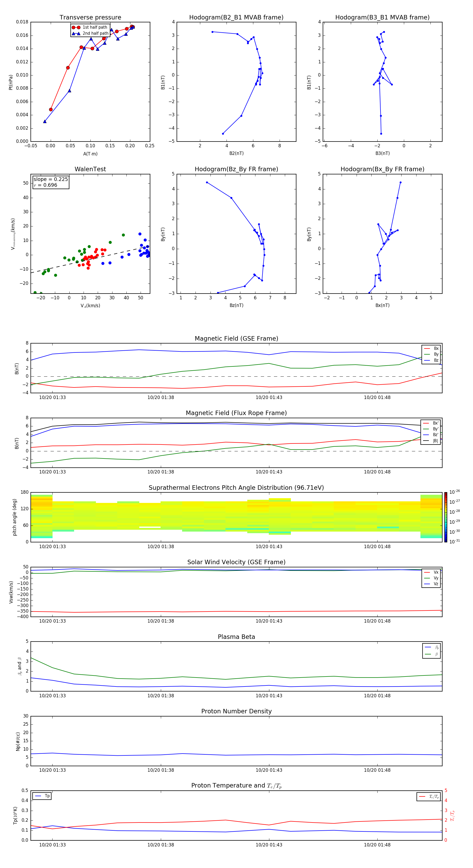Click the 'Tp(10^6K)' y-axis label

(x=15, y=815)
